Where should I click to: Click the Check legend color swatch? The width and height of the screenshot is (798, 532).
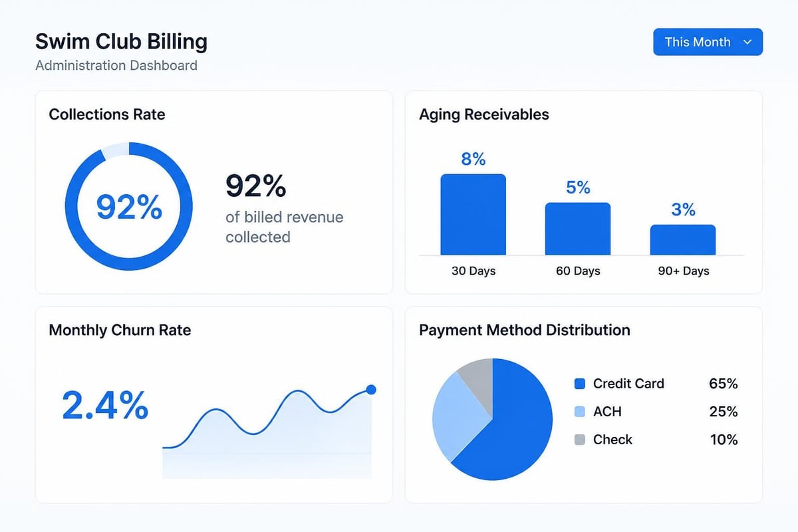point(579,440)
